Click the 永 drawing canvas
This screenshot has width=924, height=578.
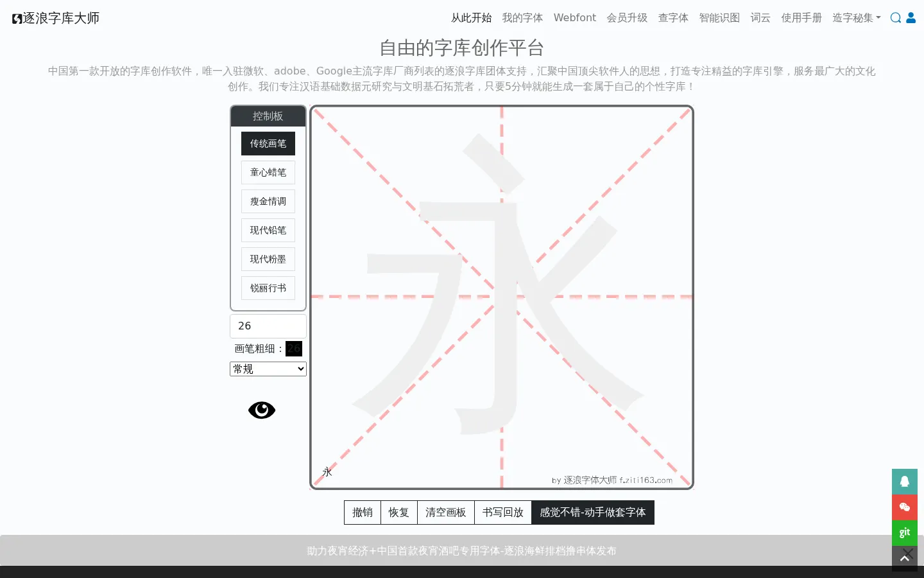click(x=502, y=297)
